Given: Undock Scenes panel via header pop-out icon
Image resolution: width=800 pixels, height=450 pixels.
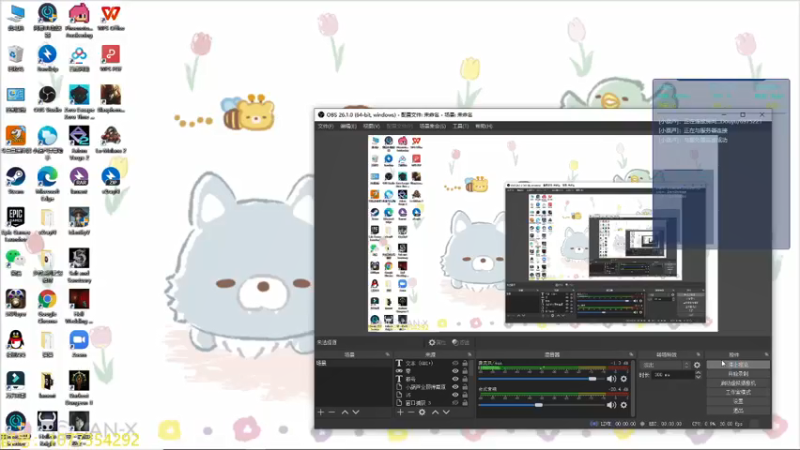Looking at the screenshot, I should click(387, 354).
